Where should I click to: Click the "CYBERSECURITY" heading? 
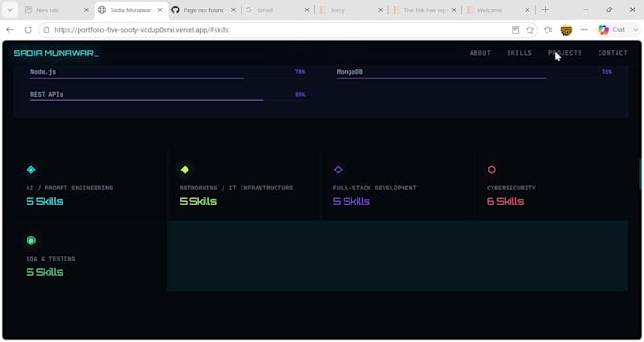(511, 188)
